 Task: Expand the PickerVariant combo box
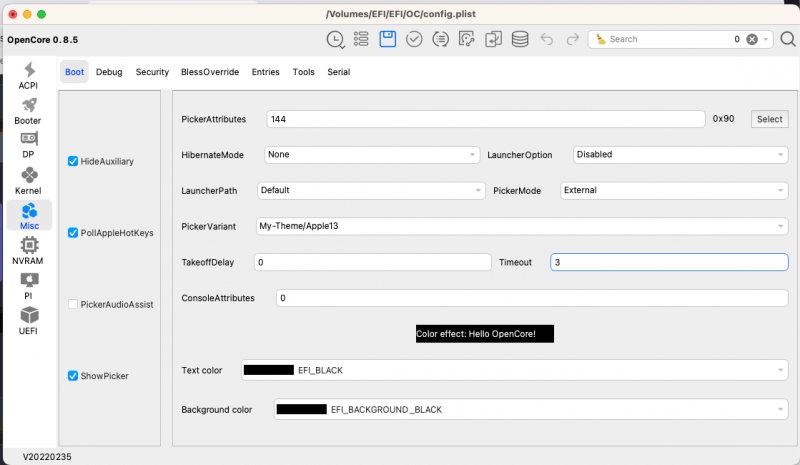coord(520,226)
